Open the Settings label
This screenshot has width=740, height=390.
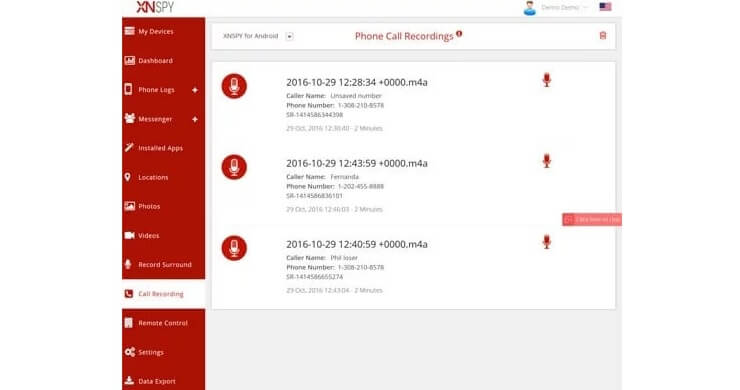click(151, 352)
